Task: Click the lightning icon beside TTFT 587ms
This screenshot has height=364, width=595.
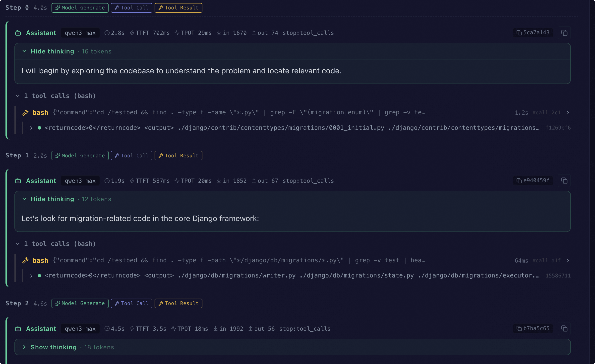Action: point(132,181)
